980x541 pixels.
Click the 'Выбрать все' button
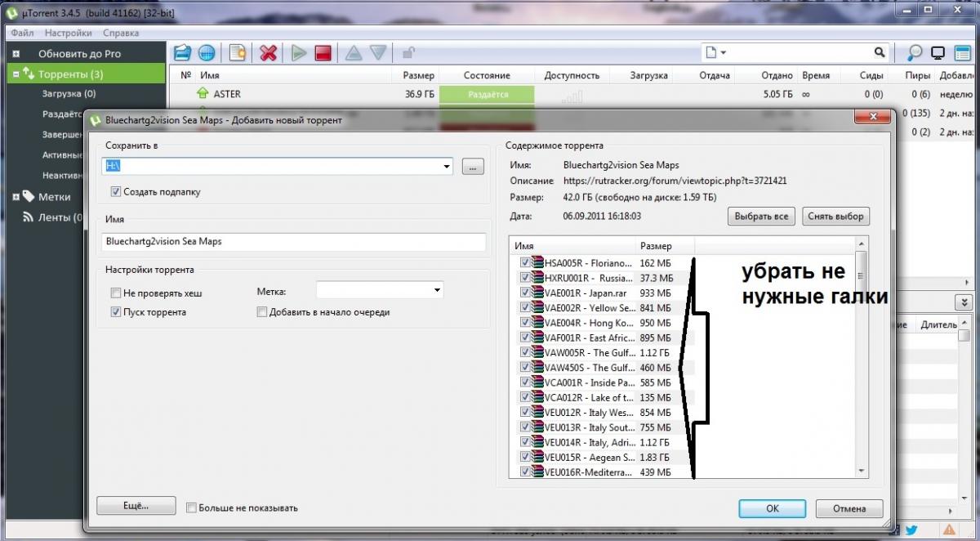(x=761, y=217)
